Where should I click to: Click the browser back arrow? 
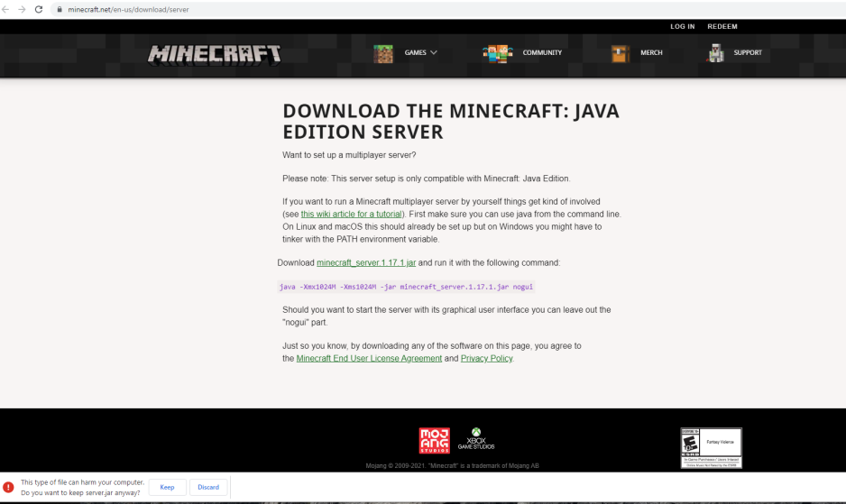click(5, 9)
